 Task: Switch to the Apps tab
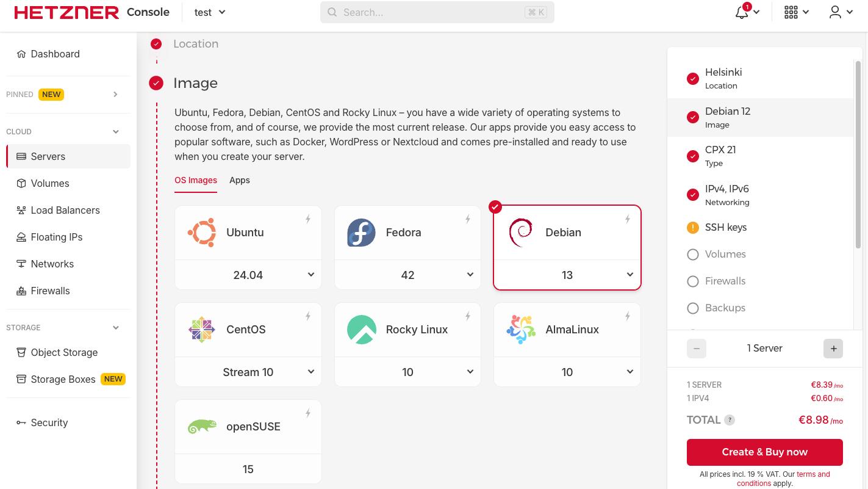240,180
